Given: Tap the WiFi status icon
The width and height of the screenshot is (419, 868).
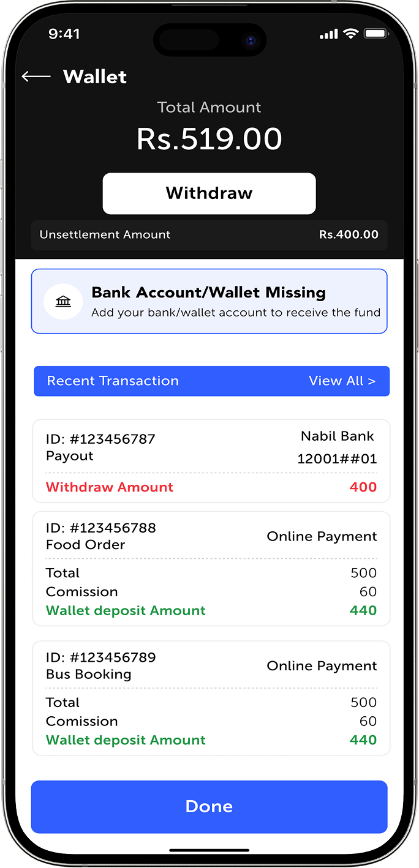Looking at the screenshot, I should (351, 34).
